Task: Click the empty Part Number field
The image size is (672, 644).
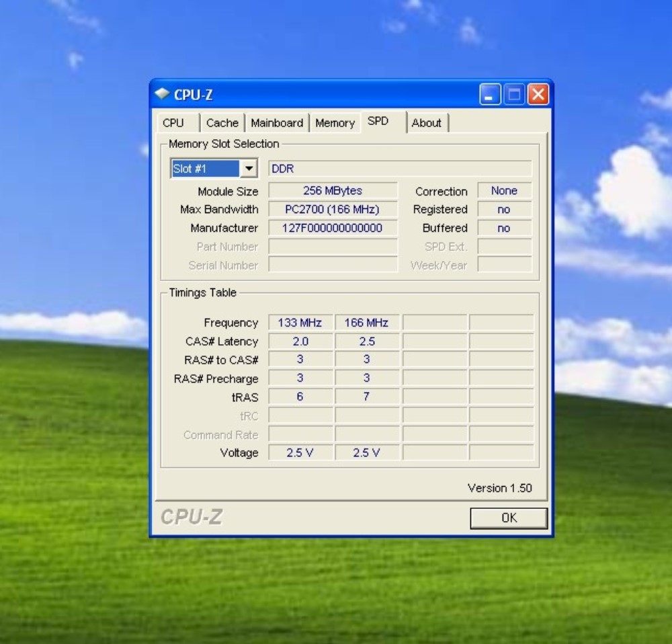Action: [333, 247]
